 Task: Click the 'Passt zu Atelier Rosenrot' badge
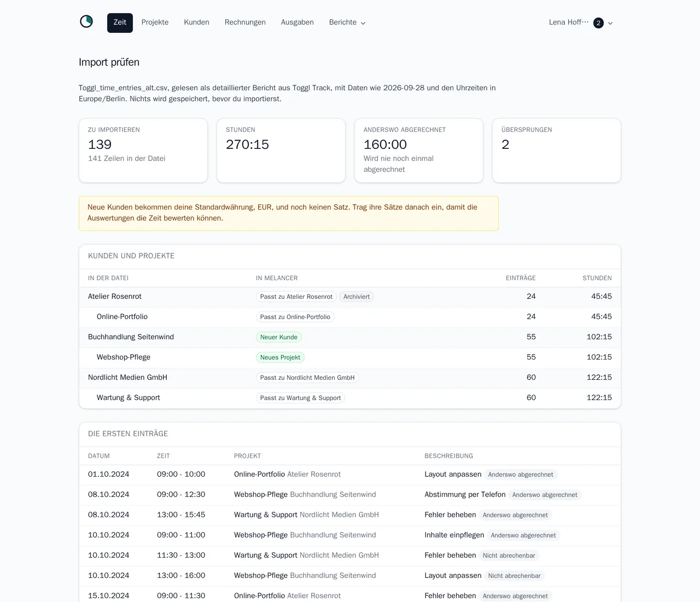(x=296, y=297)
